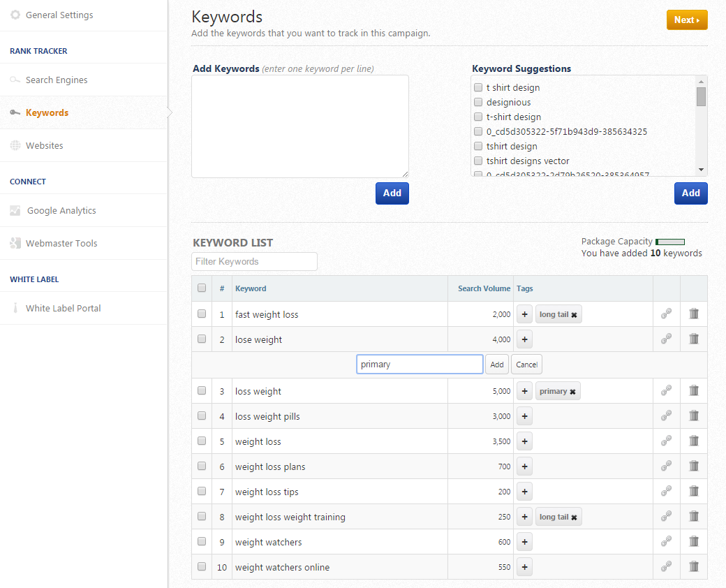Toggle the select-all keywords checkbox
This screenshot has width=726, height=588.
click(202, 288)
